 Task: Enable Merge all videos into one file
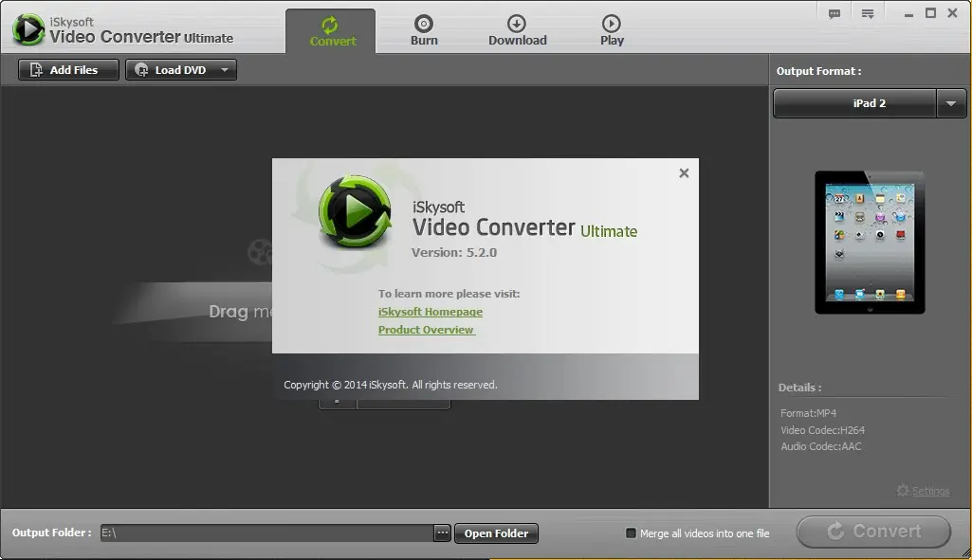pos(631,533)
